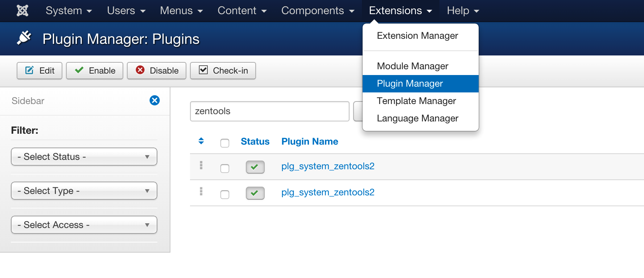Click the Check-in toolbar button
Screen dimensions: 644x278
pyautogui.click(x=223, y=70)
